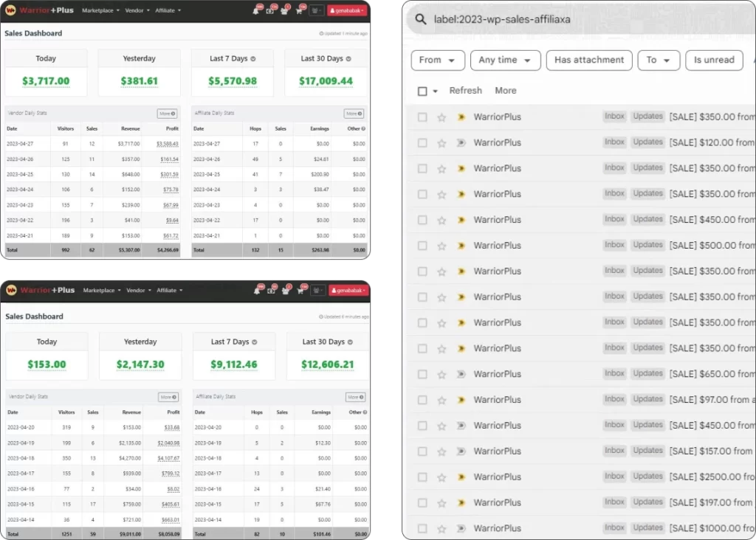Open the shopping cart in the top dashboard

[299, 11]
